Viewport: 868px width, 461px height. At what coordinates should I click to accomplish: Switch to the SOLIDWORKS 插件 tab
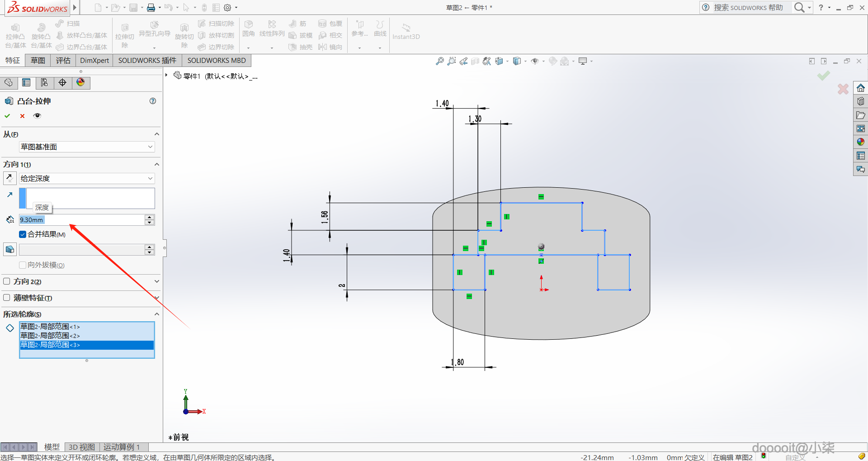(147, 61)
